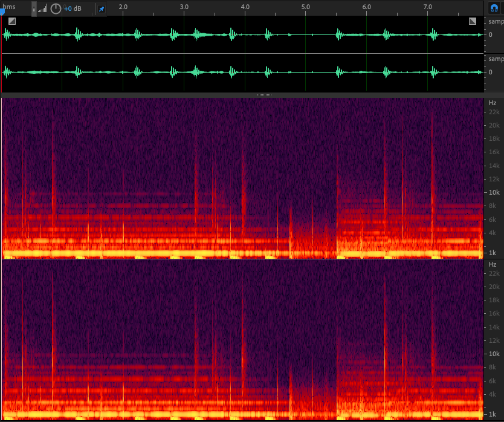Click the +0 dB gain value

pyautogui.click(x=73, y=9)
